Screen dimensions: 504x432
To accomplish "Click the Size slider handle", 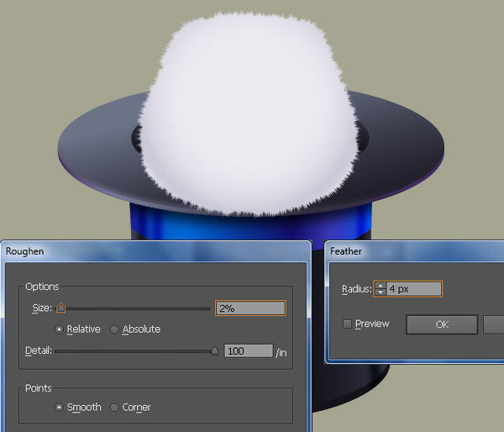I will pyautogui.click(x=60, y=308).
